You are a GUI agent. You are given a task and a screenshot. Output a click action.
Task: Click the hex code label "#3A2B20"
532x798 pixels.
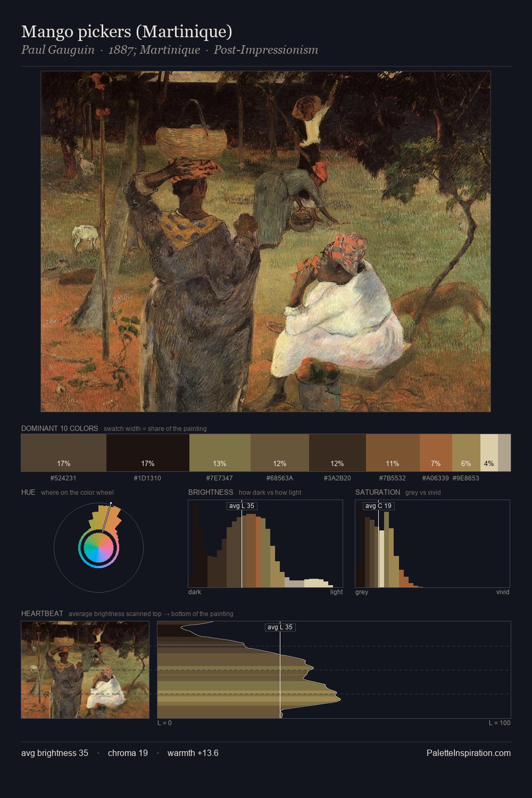click(x=337, y=478)
